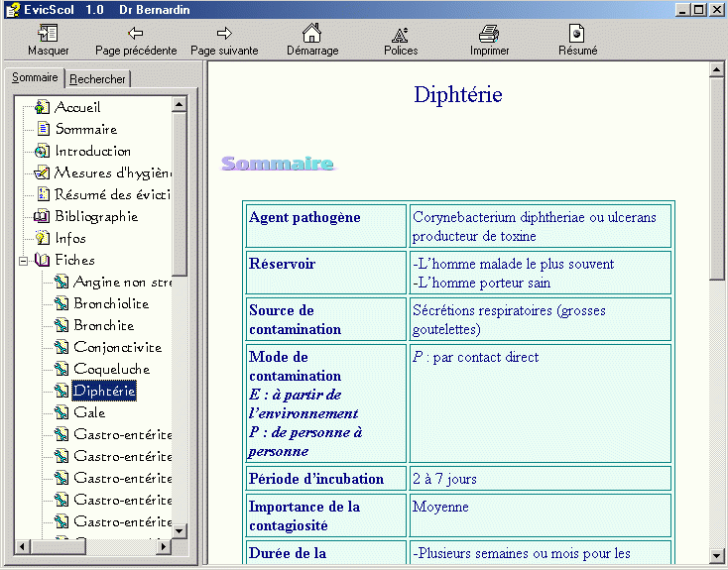Viewport: 728px width, 570px height.
Task: Click the Mesures d'hygiène tree icon
Action: [42, 172]
